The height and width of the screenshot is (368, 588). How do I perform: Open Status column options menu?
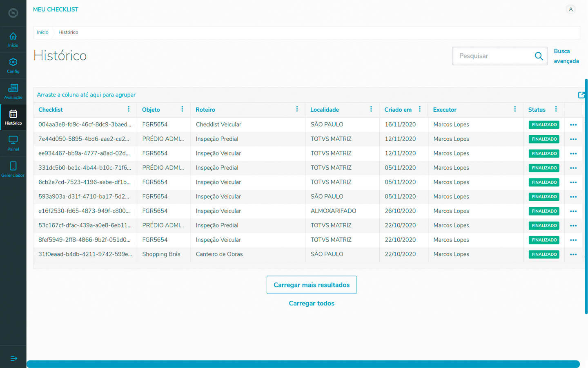556,109
